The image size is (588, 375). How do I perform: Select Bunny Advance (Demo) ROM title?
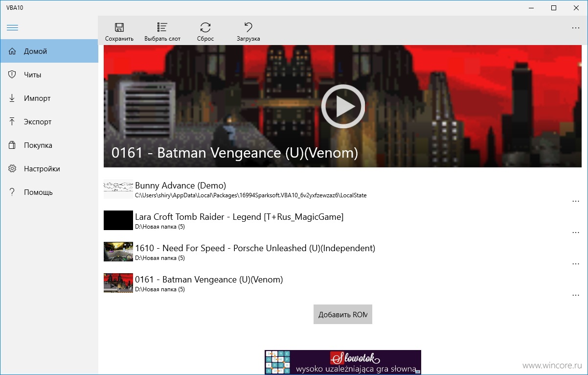click(181, 186)
